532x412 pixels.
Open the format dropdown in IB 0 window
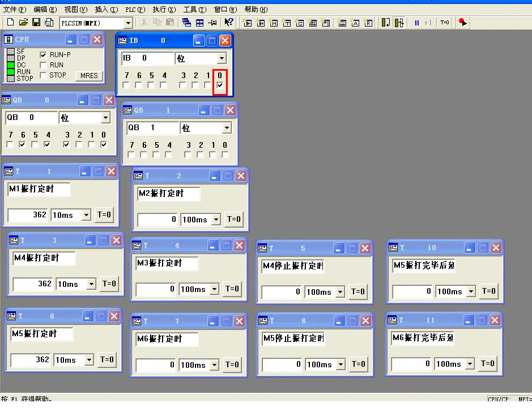click(222, 58)
